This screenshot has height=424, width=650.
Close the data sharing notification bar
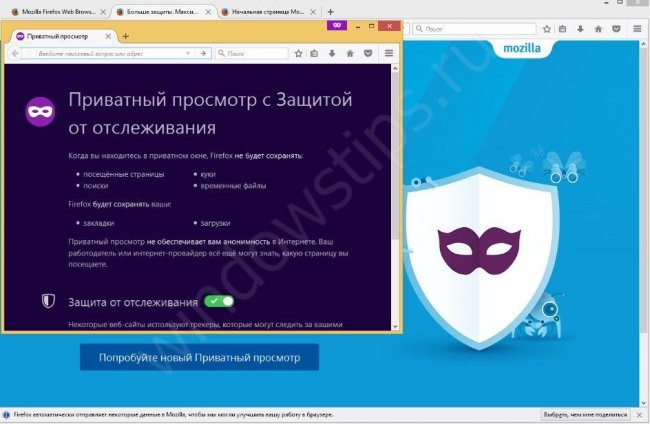point(639,414)
